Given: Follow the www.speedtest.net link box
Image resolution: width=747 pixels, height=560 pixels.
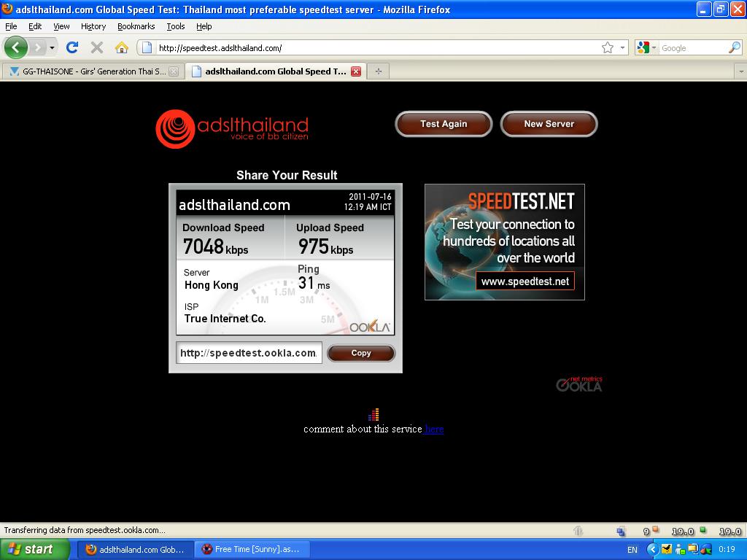Looking at the screenshot, I should pyautogui.click(x=525, y=281).
